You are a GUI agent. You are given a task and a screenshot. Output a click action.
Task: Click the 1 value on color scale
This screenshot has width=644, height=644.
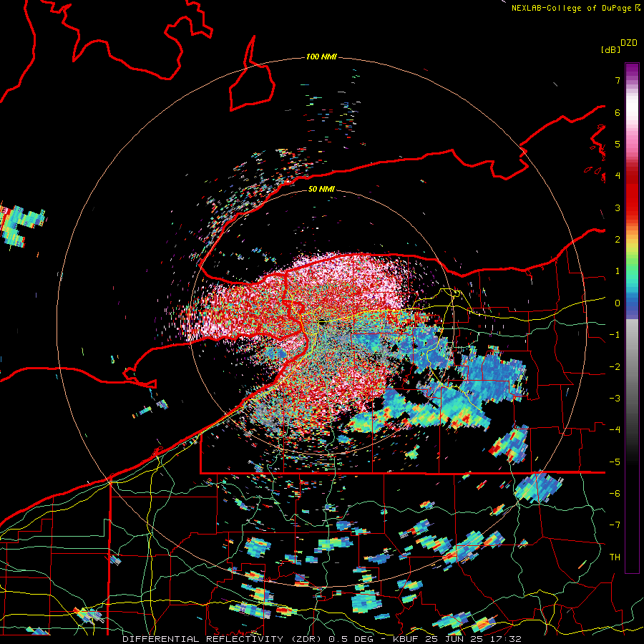pos(618,271)
